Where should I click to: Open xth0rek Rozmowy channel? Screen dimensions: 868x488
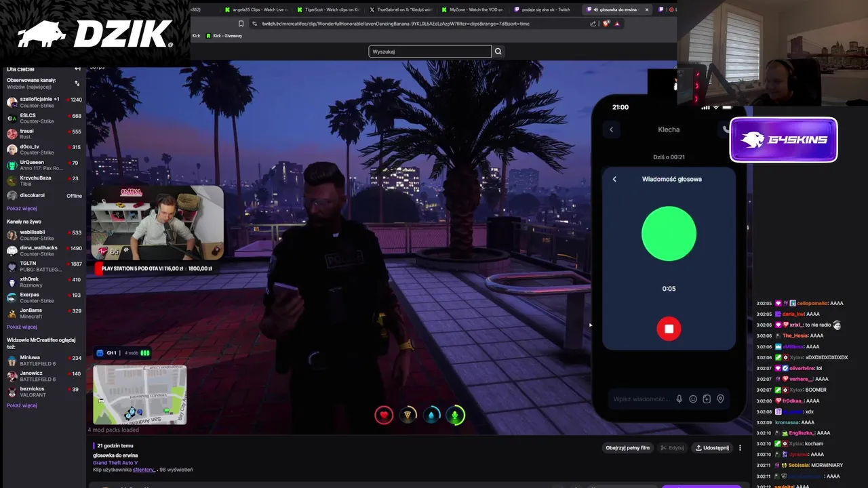coord(44,282)
